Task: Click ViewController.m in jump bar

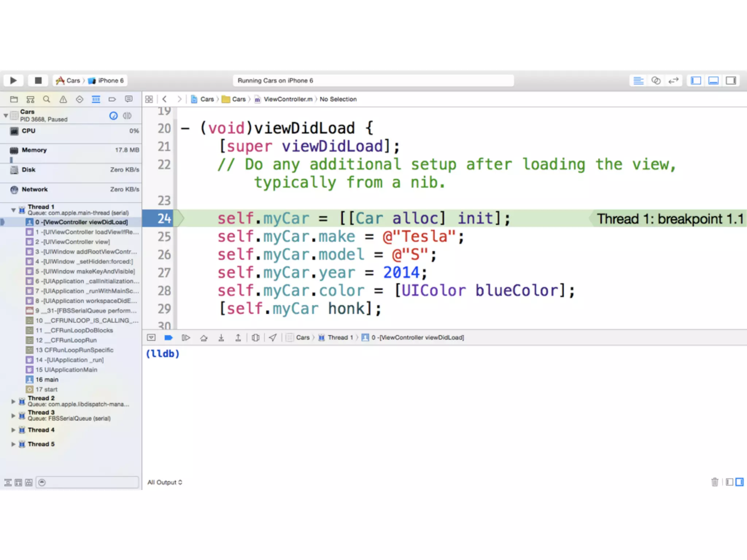Action: 288,99
